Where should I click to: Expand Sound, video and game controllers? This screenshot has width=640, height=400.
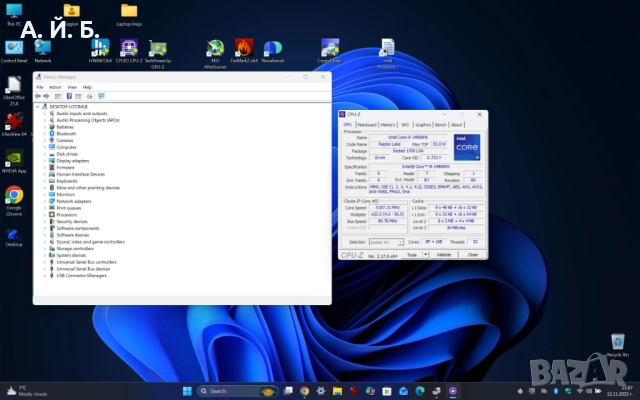pyautogui.click(x=45, y=241)
